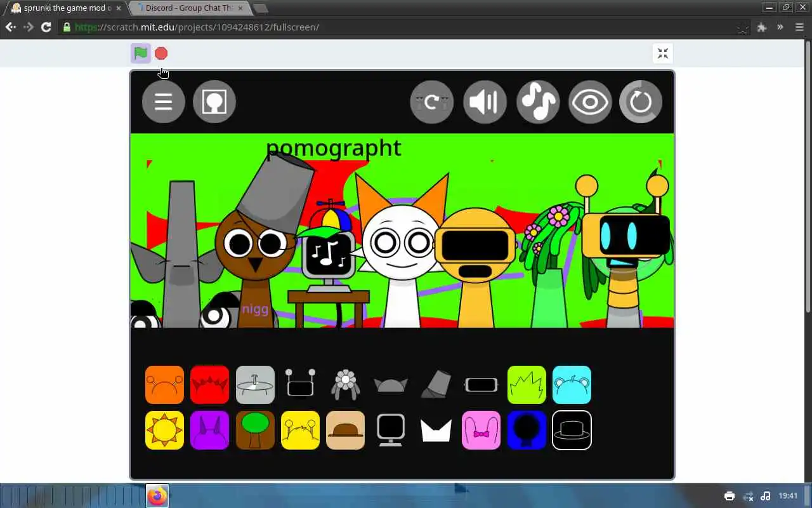Open Firefox from the taskbar

(157, 496)
